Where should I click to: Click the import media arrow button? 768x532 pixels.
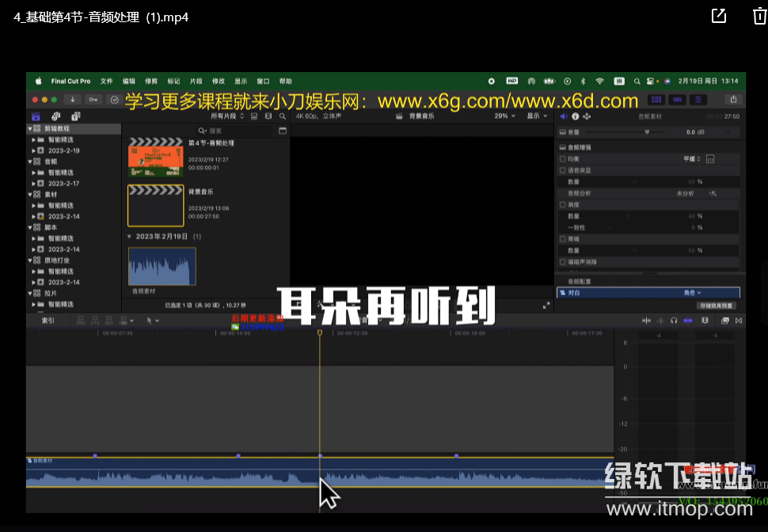point(73,100)
